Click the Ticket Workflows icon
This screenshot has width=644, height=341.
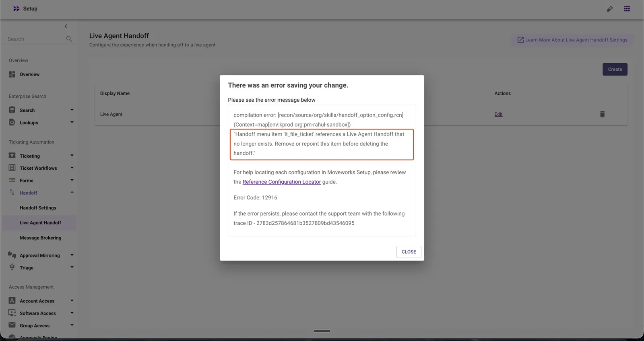12,168
